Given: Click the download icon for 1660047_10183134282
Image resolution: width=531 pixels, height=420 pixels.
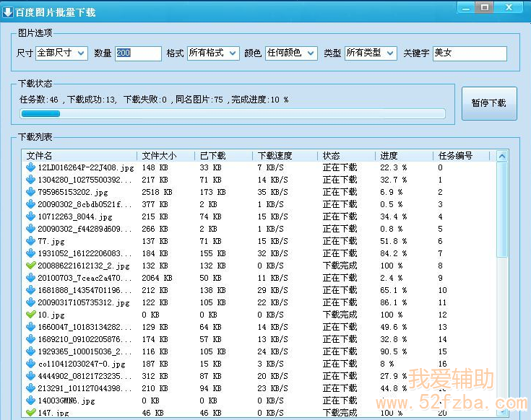Looking at the screenshot, I should coord(31,327).
